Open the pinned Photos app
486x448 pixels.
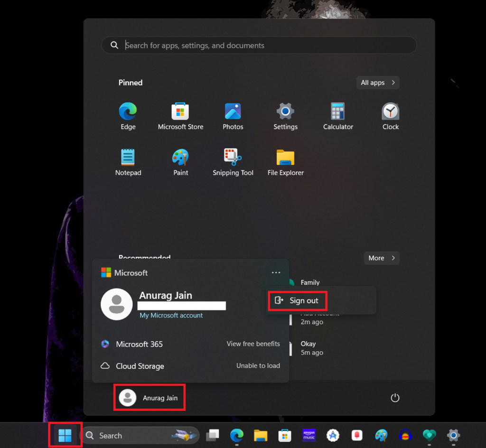[x=233, y=116]
